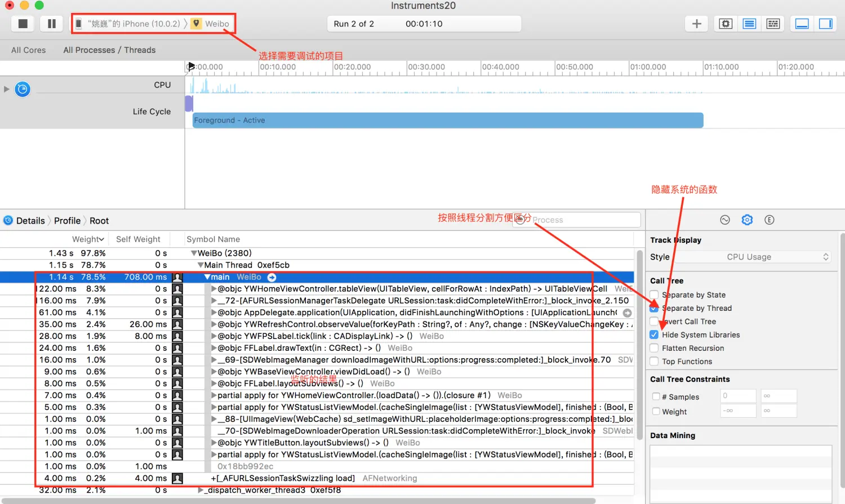
Task: Click the Weight maximum field
Action: pos(779,411)
